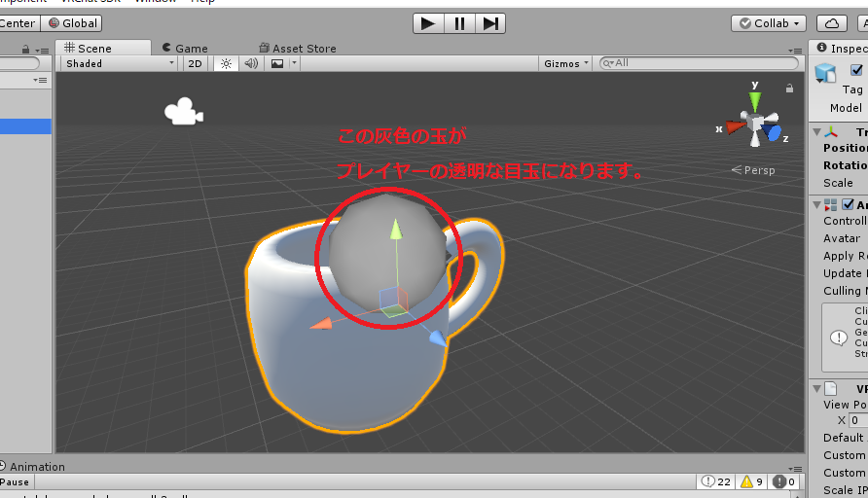Toggle 2D view mode
This screenshot has height=498, width=868.
195,63
